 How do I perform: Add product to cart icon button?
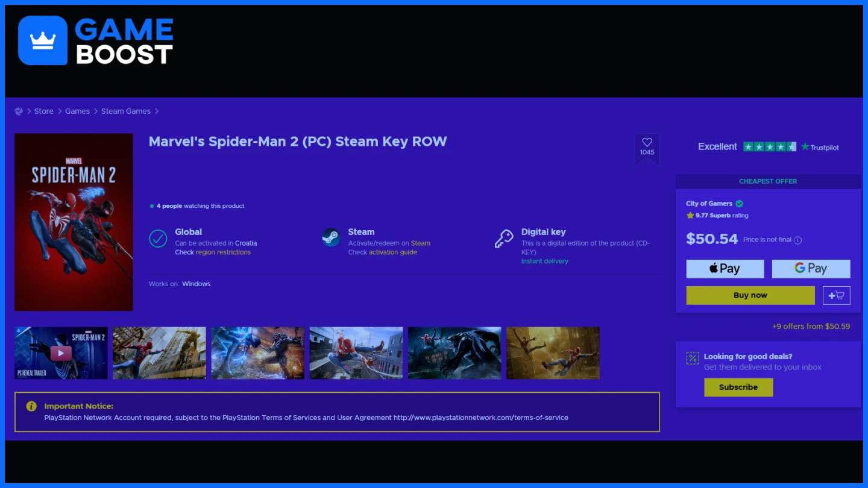pos(837,295)
